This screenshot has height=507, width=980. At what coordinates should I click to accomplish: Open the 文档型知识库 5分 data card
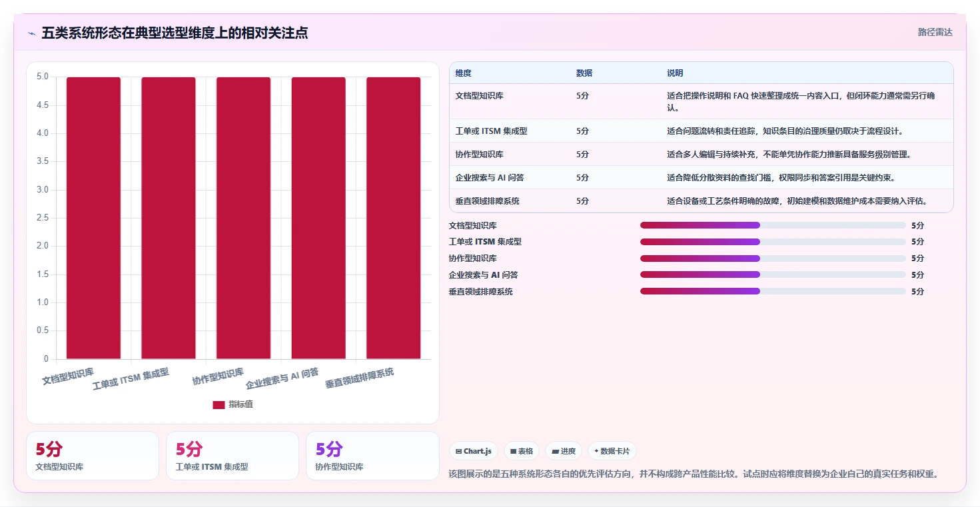(93, 456)
